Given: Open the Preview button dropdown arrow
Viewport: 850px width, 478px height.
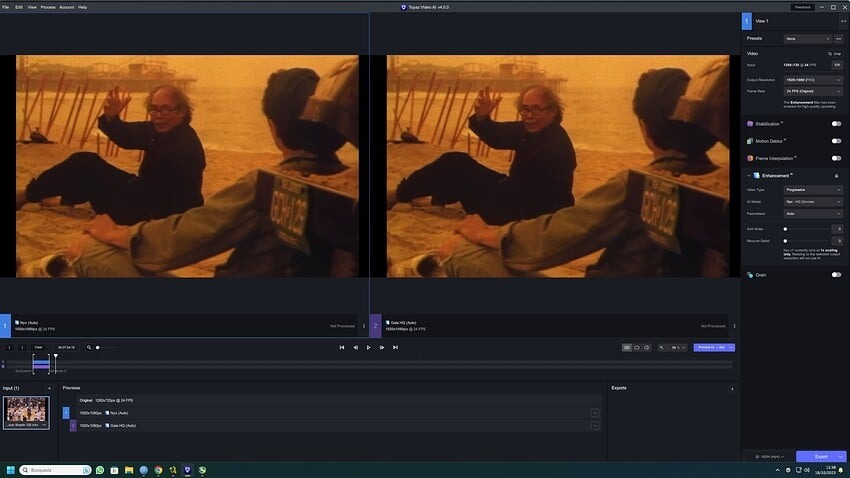Looking at the screenshot, I should point(731,347).
